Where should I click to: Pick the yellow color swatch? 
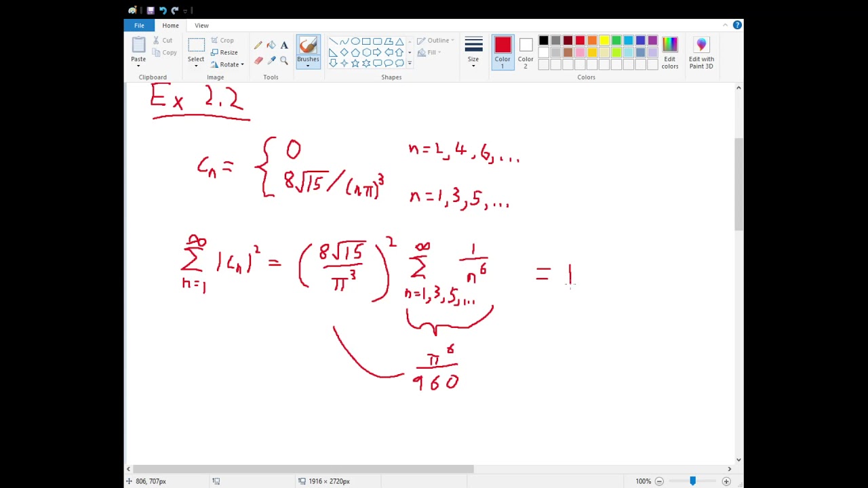pyautogui.click(x=605, y=41)
